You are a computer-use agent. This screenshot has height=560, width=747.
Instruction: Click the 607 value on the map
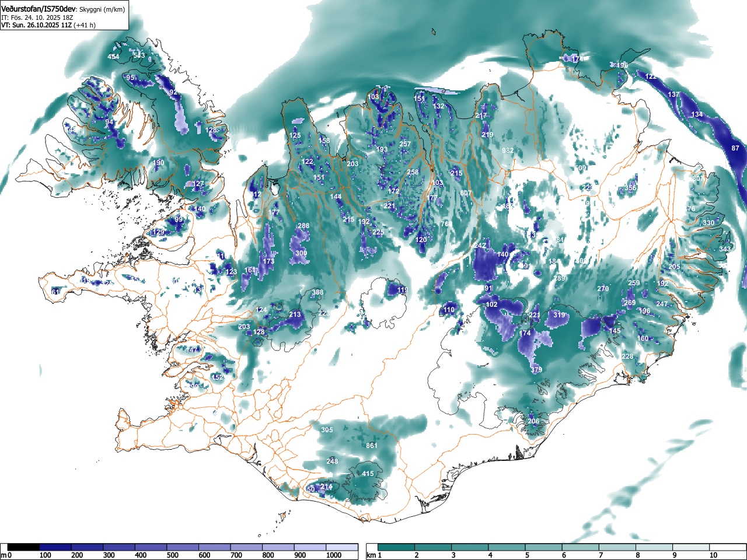point(466,193)
